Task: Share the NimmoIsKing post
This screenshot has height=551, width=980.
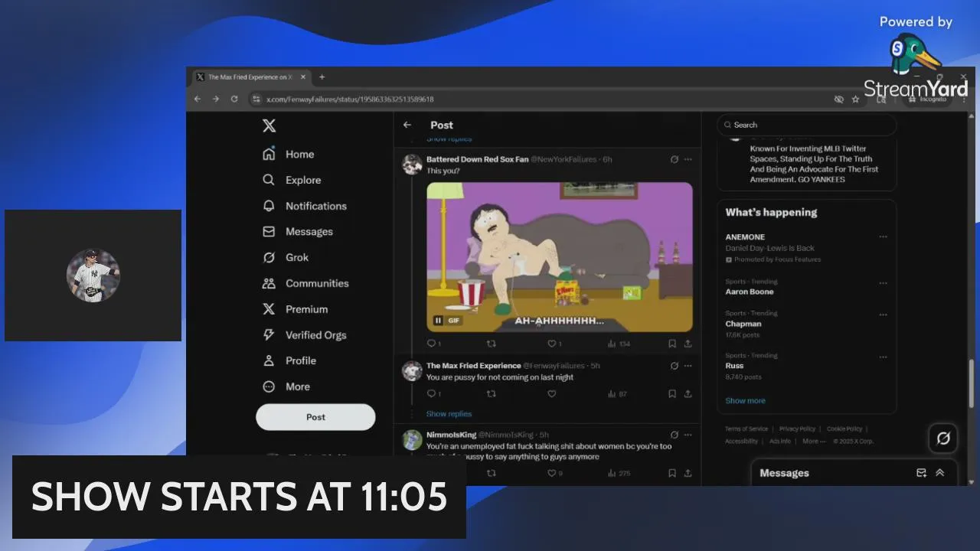Action: [x=688, y=473]
